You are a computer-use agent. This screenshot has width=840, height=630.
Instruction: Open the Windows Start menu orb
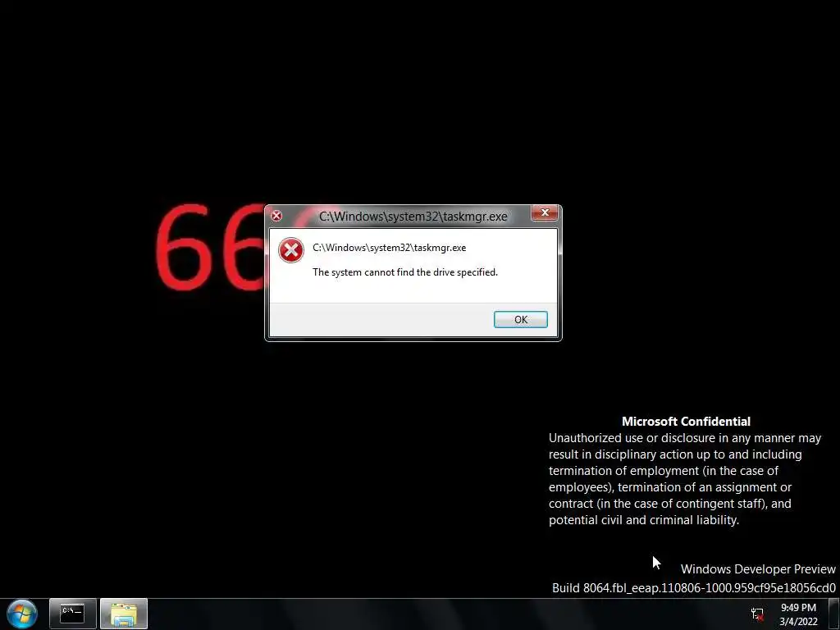pyautogui.click(x=22, y=614)
